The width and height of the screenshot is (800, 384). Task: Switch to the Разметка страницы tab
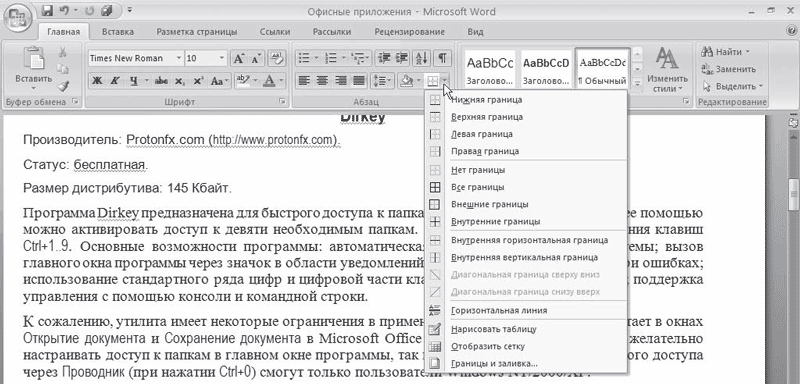coord(196,32)
